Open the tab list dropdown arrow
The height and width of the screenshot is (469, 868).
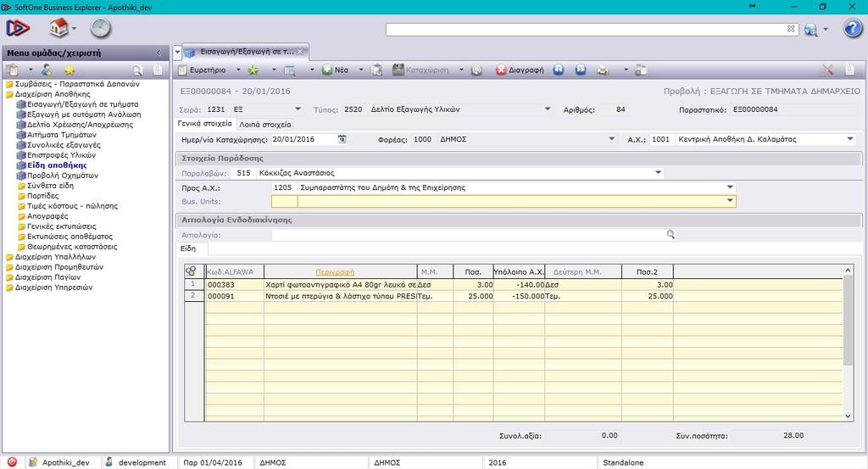click(x=178, y=52)
